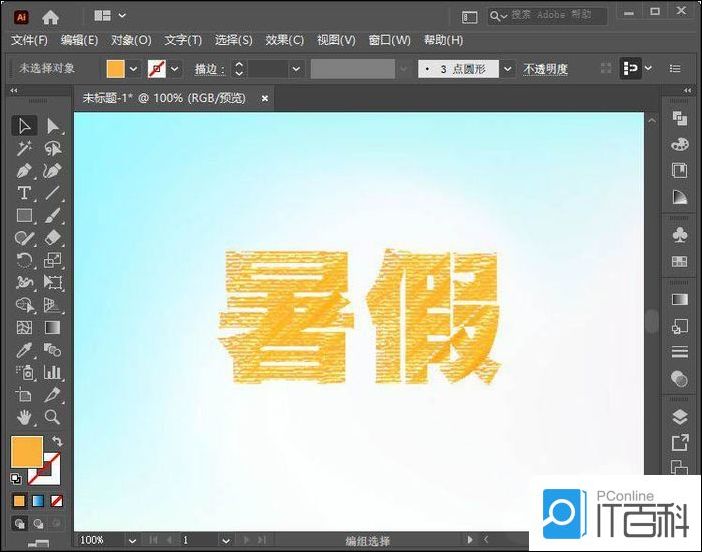Select the Lasso tool
Viewport: 702px width, 552px height.
(53, 148)
